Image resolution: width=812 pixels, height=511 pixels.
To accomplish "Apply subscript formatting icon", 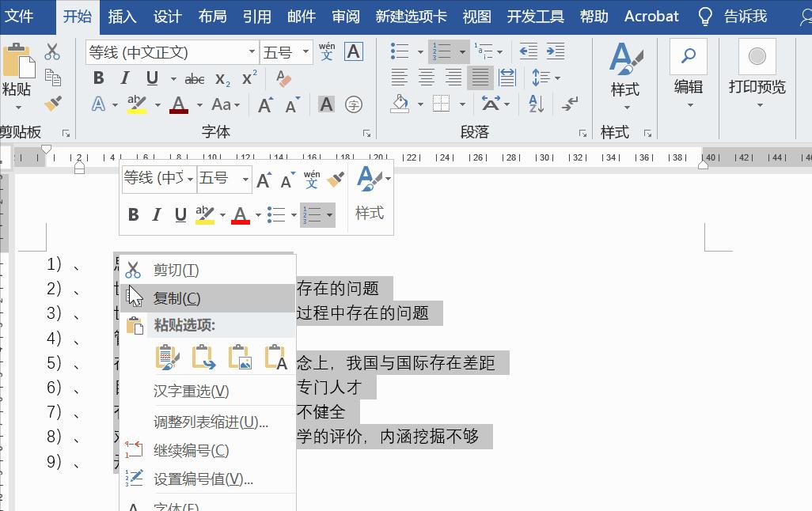I will pos(222,78).
